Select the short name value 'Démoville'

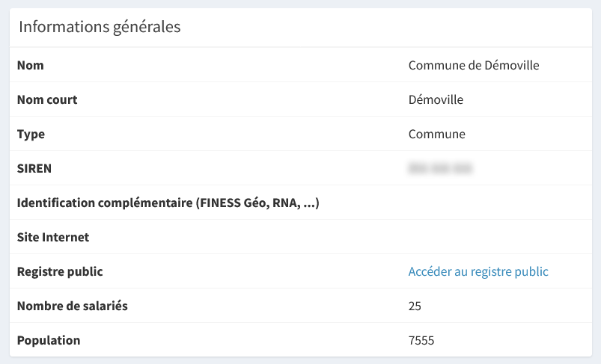[x=436, y=100]
